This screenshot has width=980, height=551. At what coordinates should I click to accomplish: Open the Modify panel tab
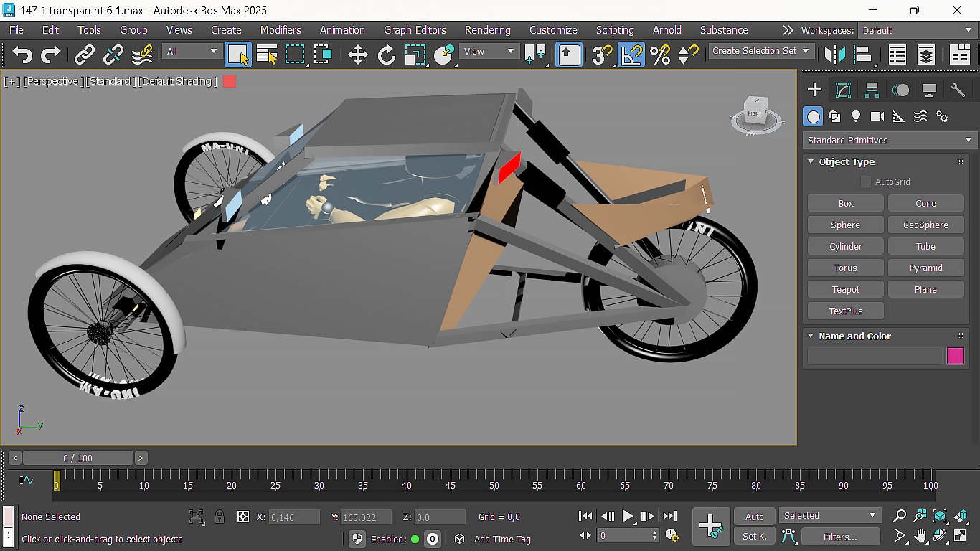click(843, 90)
